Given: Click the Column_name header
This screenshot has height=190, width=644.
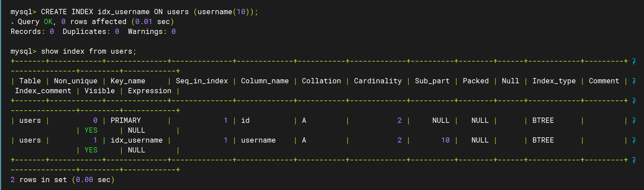Looking at the screenshot, I should (265, 81).
